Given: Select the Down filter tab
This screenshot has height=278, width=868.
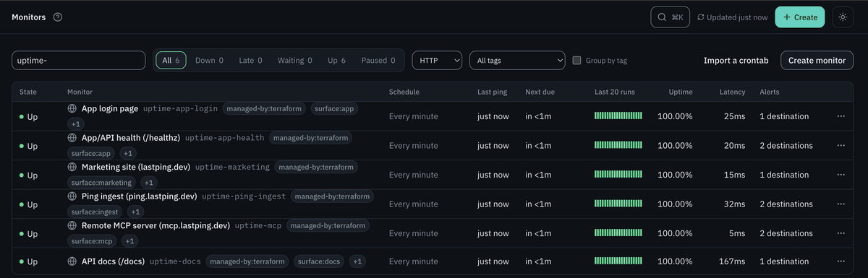Looking at the screenshot, I should coord(209,61).
